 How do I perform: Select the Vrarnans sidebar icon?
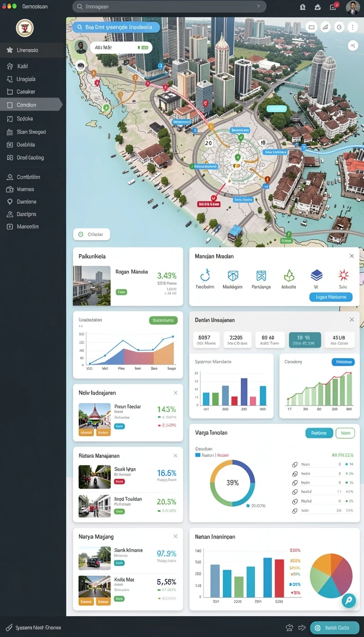pyautogui.click(x=9, y=189)
